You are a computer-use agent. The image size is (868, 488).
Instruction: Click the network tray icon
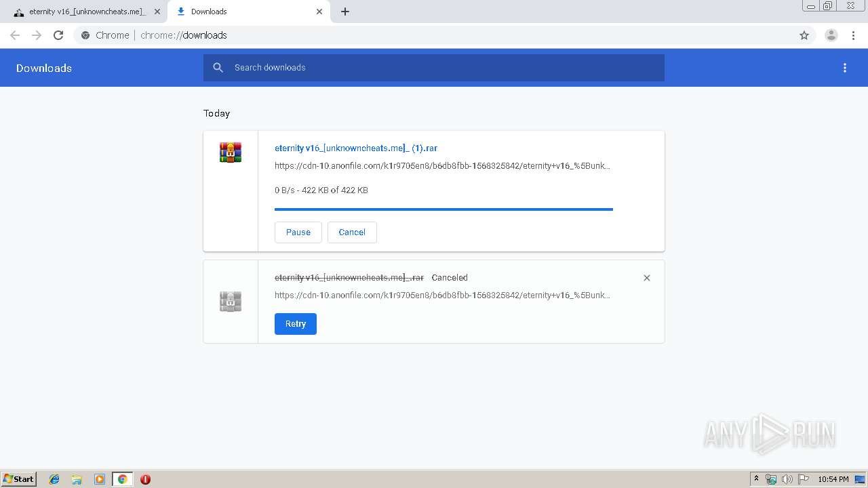771,479
